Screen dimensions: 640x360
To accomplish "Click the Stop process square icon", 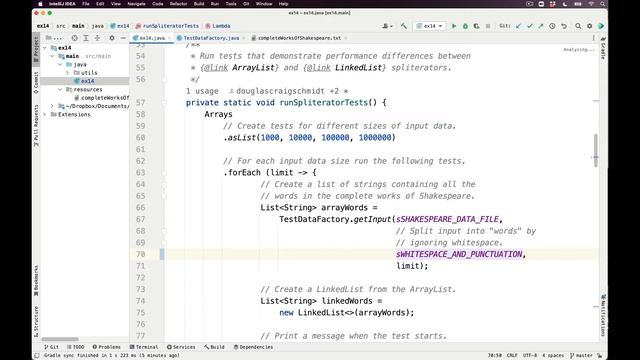I will pos(488,26).
